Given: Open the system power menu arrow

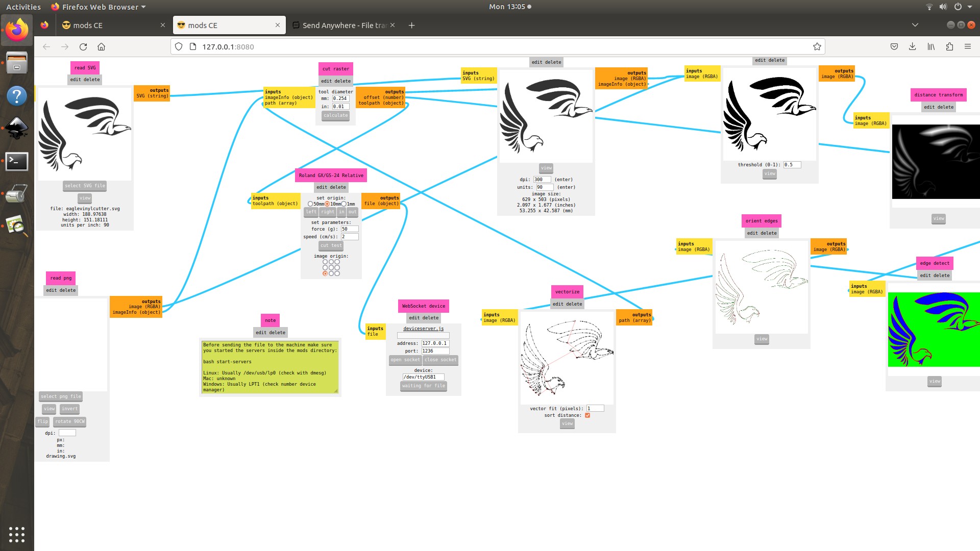Looking at the screenshot, I should (971, 7).
